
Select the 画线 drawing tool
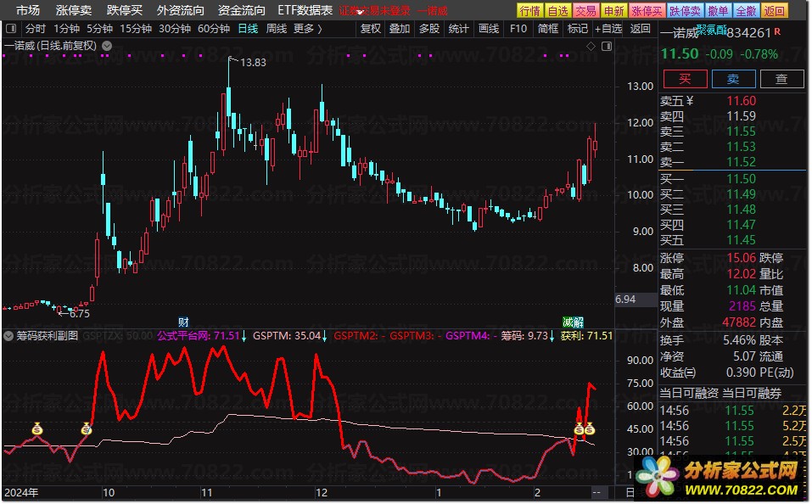click(489, 29)
